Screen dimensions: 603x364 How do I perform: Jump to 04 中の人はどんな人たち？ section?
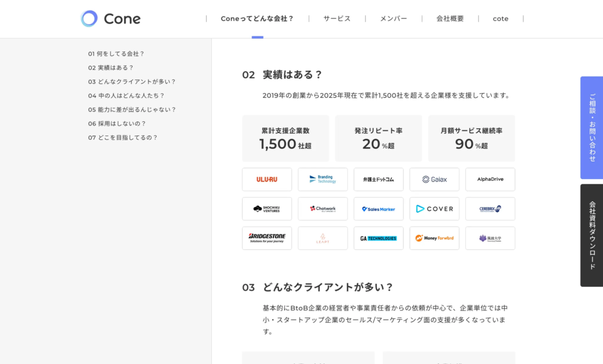[127, 95]
